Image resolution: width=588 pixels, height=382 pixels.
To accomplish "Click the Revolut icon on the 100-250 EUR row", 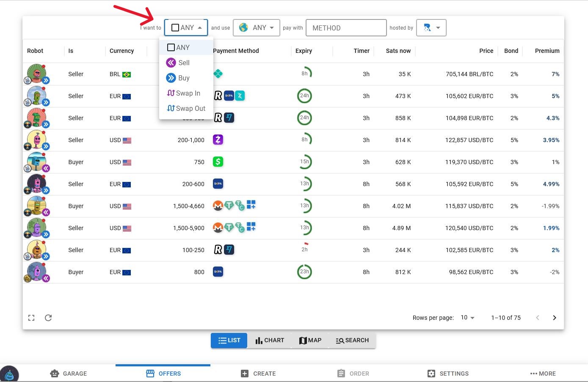I will (217, 250).
